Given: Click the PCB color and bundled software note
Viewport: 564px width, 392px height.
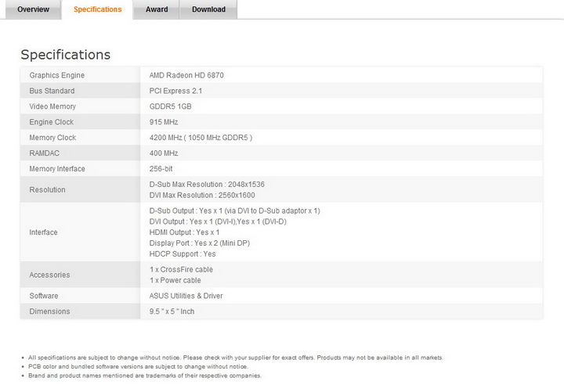Looking at the screenshot, I should 138,366.
